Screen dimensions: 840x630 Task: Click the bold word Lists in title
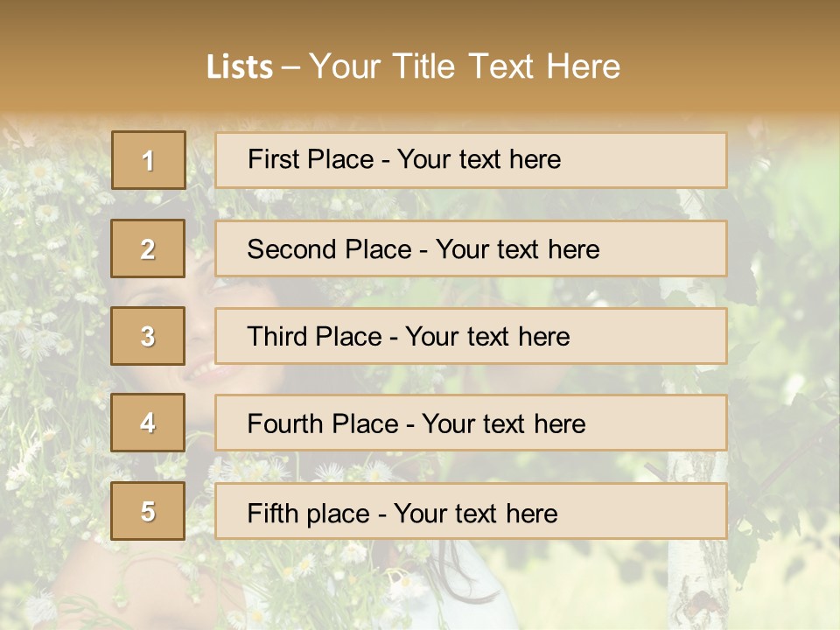[x=239, y=67]
